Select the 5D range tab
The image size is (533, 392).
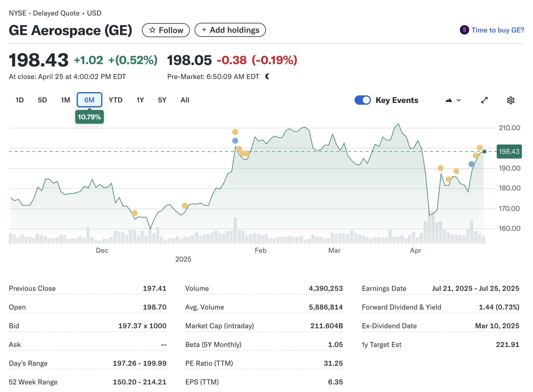[42, 100]
